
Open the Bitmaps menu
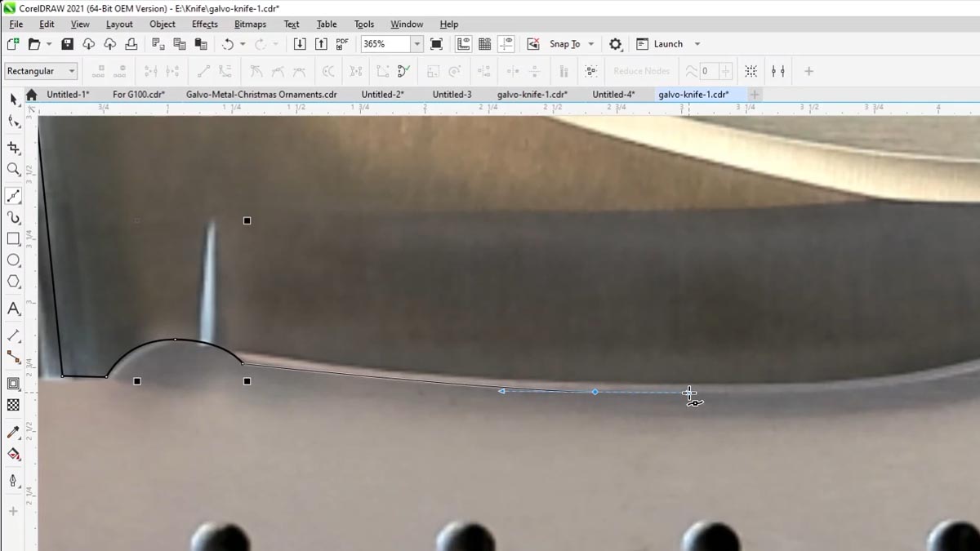coord(250,24)
